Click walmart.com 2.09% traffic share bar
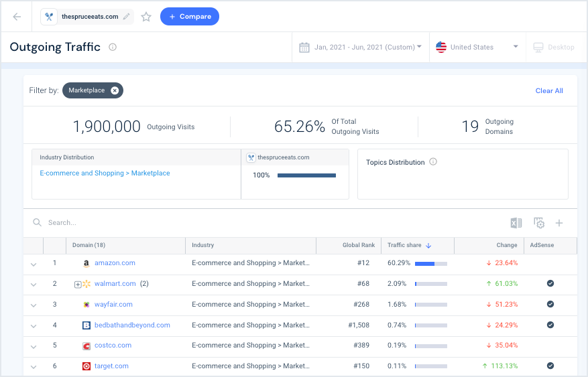588x377 pixels. tap(431, 284)
